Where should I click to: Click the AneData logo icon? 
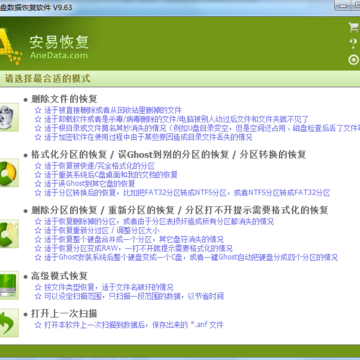[10, 46]
